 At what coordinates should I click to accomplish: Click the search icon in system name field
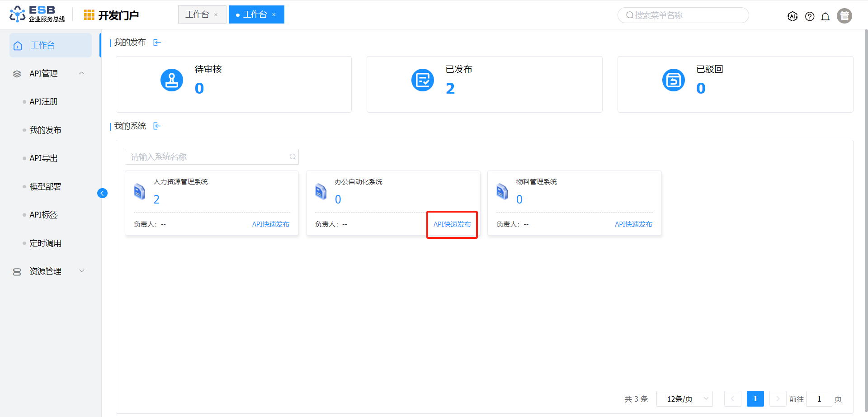click(292, 157)
